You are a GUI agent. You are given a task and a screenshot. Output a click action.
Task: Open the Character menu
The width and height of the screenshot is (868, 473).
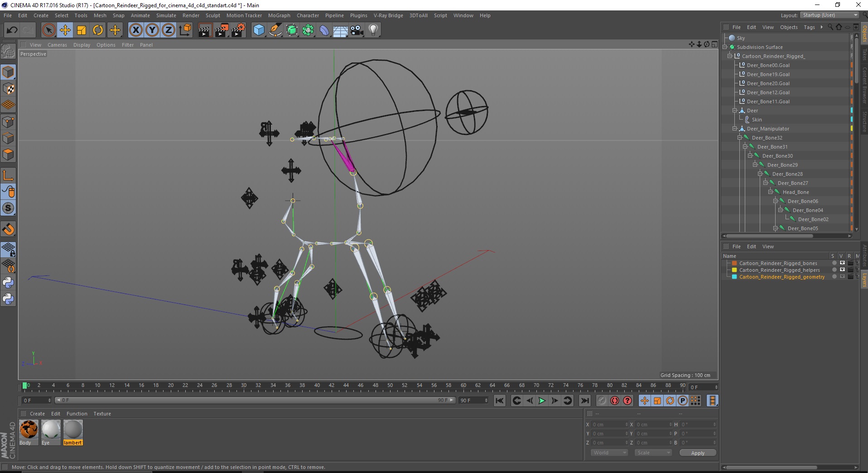pos(308,15)
